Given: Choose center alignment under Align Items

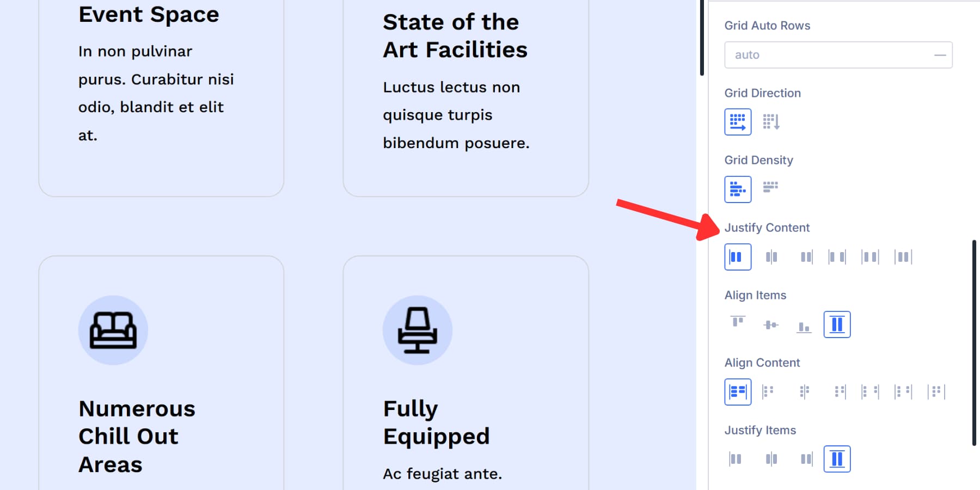Looking at the screenshot, I should tap(770, 324).
